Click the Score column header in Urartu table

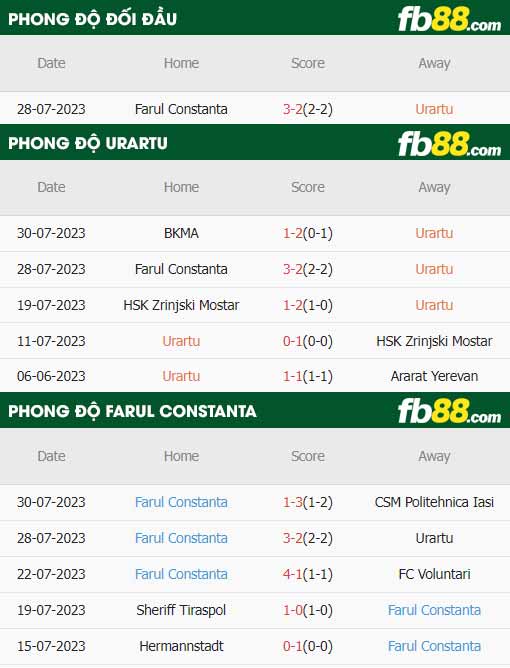click(x=308, y=187)
